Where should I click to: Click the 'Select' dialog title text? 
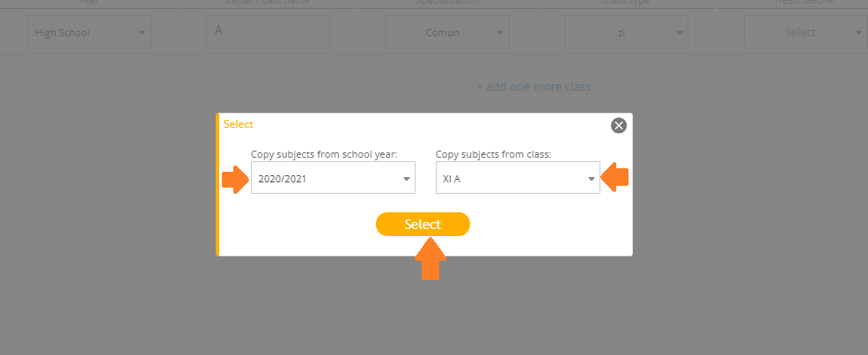point(238,124)
